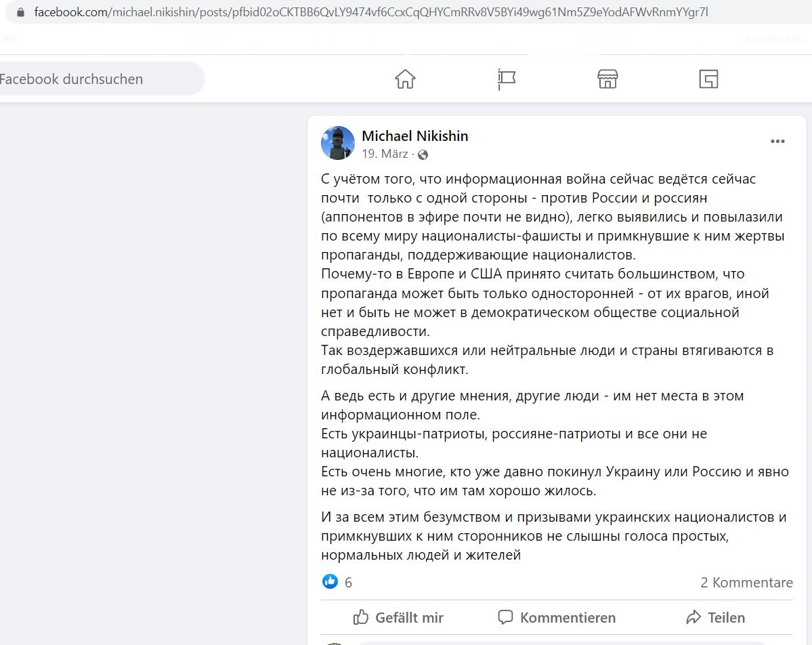Open Michael Nikishin profile name link
The image size is (812, 645).
pyautogui.click(x=414, y=136)
